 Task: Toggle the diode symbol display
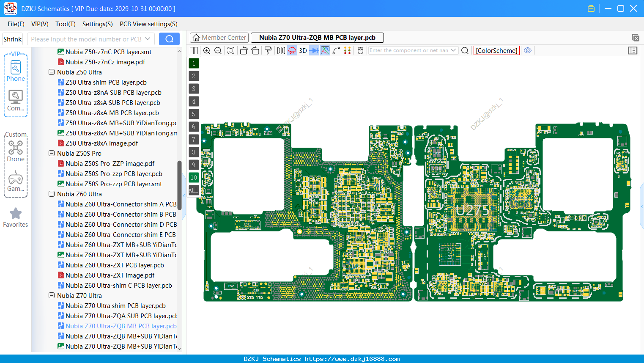click(x=314, y=50)
